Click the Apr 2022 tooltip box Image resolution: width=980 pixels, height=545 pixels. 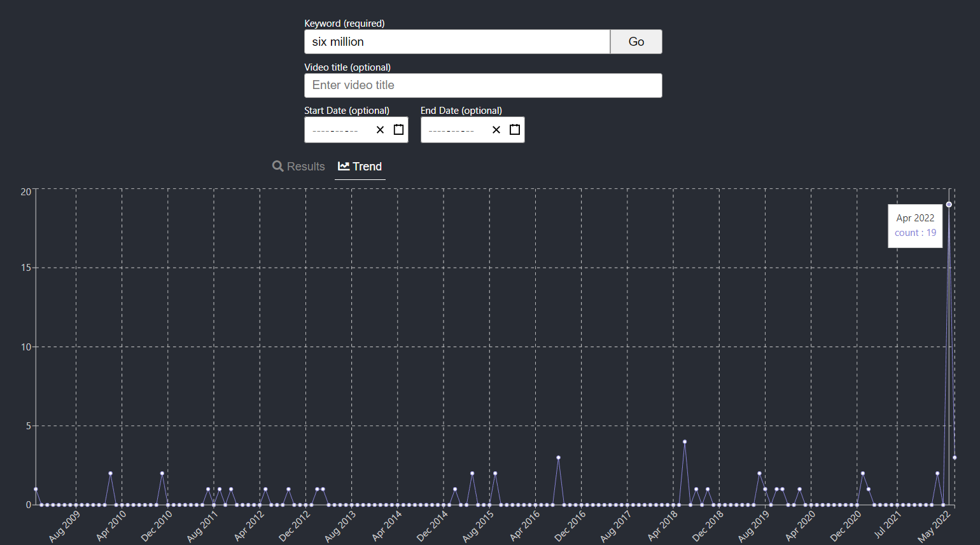[915, 226]
